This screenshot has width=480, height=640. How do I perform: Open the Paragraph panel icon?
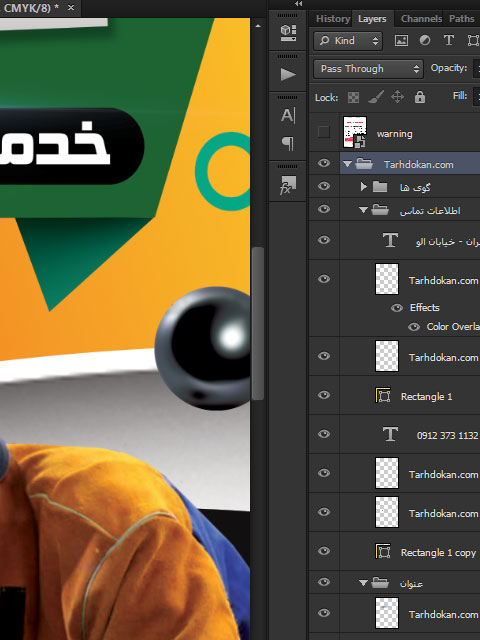point(288,143)
